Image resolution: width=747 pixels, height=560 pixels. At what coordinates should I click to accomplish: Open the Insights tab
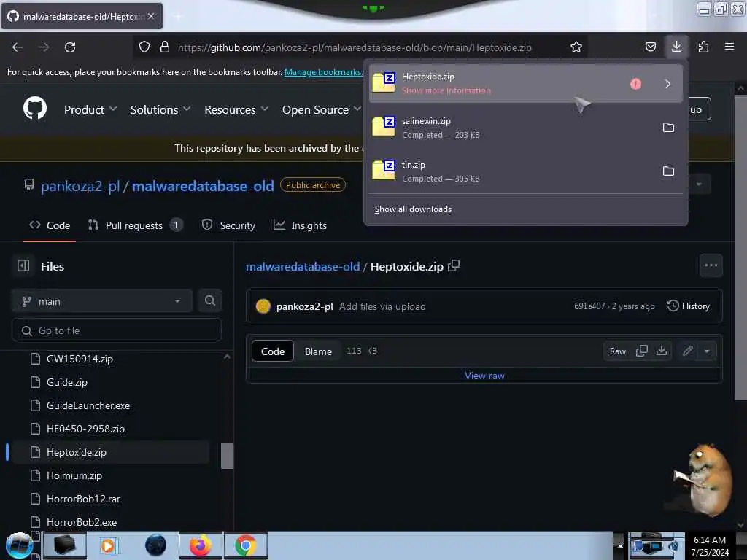coord(300,225)
